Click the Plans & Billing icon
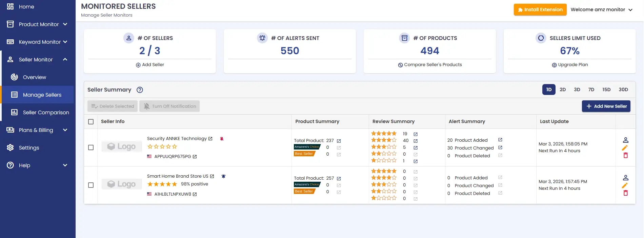The image size is (644, 238). coord(10,130)
